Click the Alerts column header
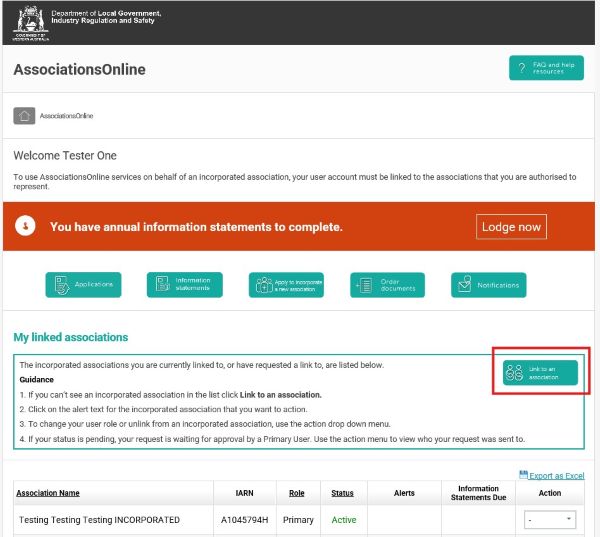 coord(404,493)
